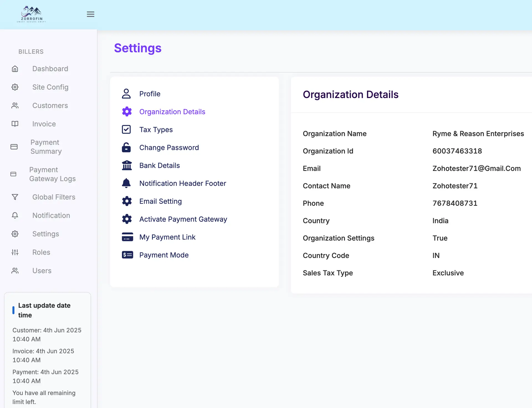Click the unlocked padlock Change Password icon
The width and height of the screenshot is (532, 408).
pyautogui.click(x=126, y=147)
